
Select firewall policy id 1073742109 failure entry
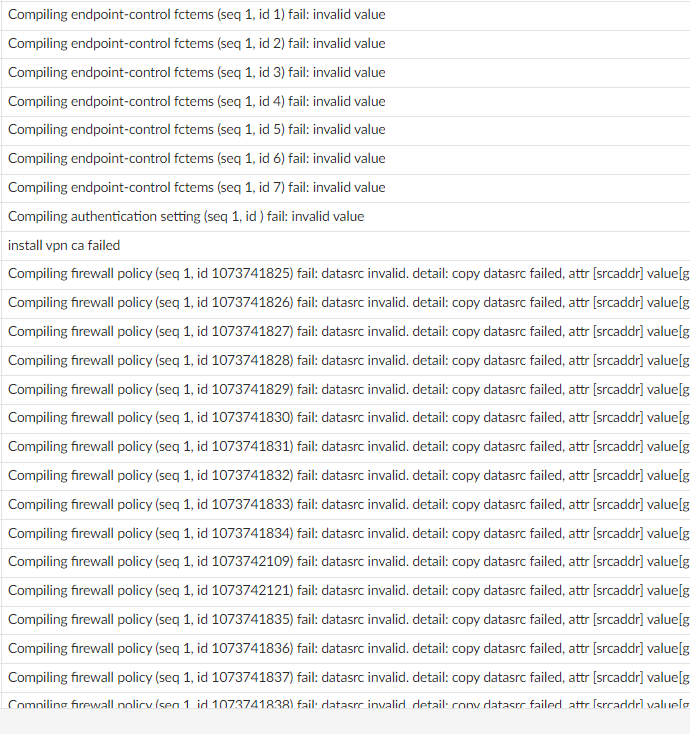click(345, 562)
